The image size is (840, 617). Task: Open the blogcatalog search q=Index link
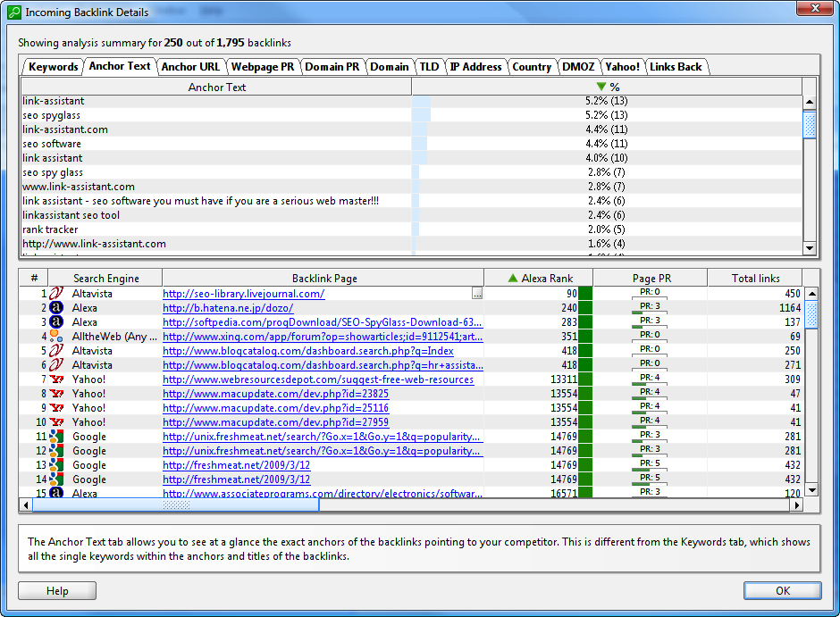pyautogui.click(x=308, y=351)
